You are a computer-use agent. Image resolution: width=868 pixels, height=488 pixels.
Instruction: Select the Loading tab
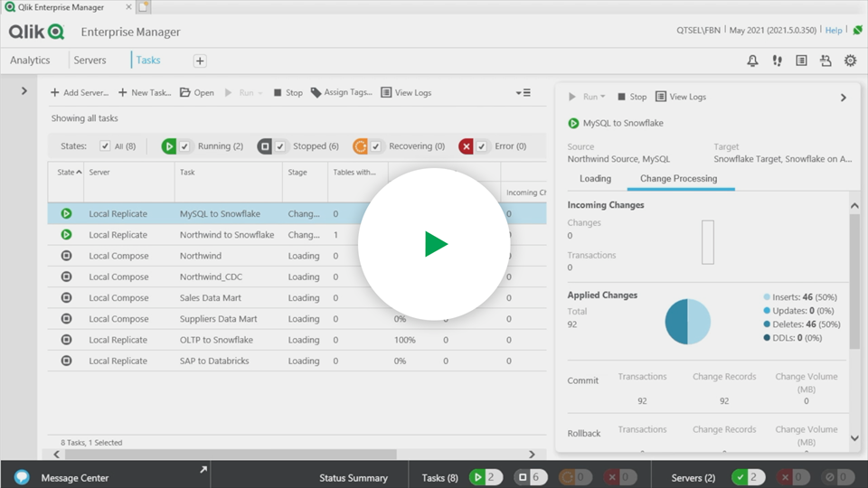[x=595, y=178]
